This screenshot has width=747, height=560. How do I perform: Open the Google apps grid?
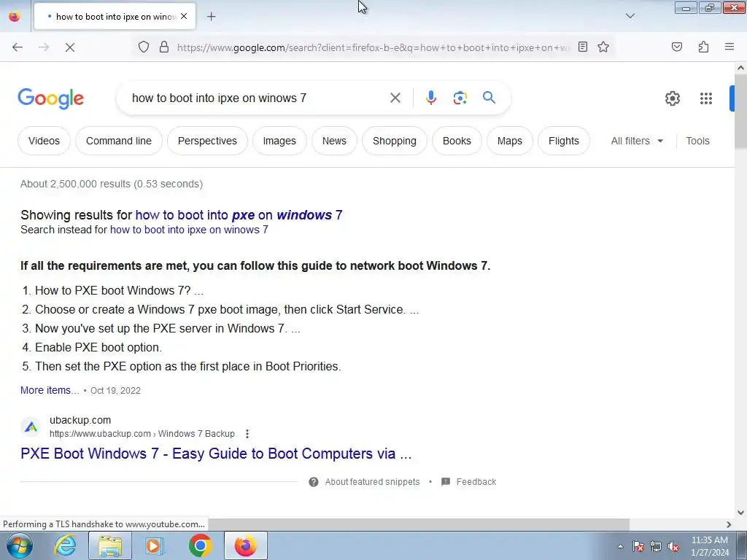(706, 98)
